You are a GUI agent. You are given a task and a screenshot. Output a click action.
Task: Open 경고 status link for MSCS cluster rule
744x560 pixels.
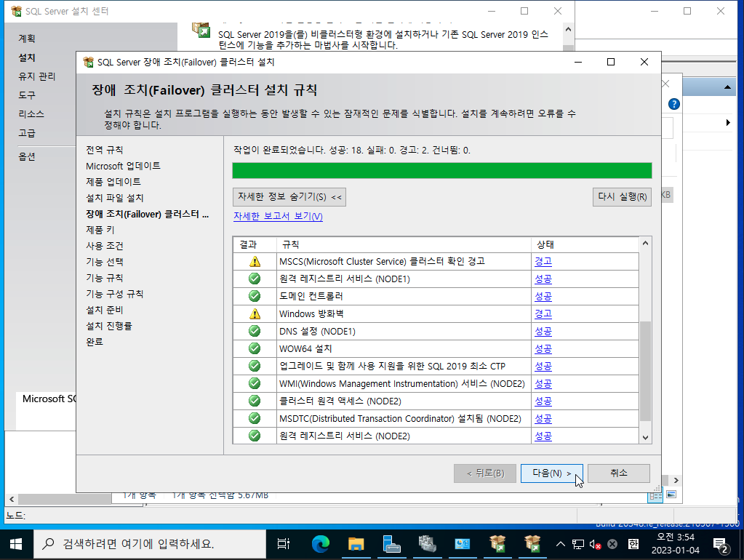point(543,262)
